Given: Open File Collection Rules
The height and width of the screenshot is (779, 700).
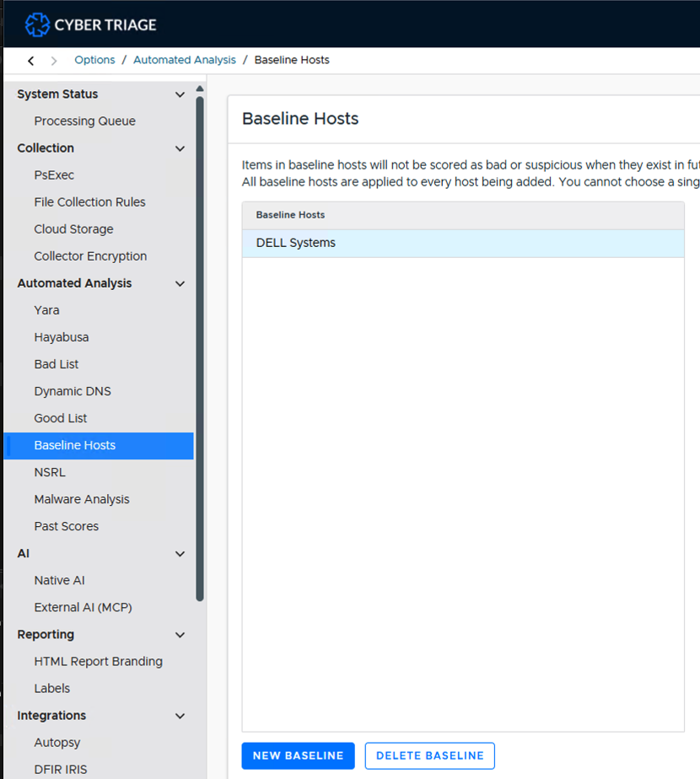Looking at the screenshot, I should click(x=89, y=202).
